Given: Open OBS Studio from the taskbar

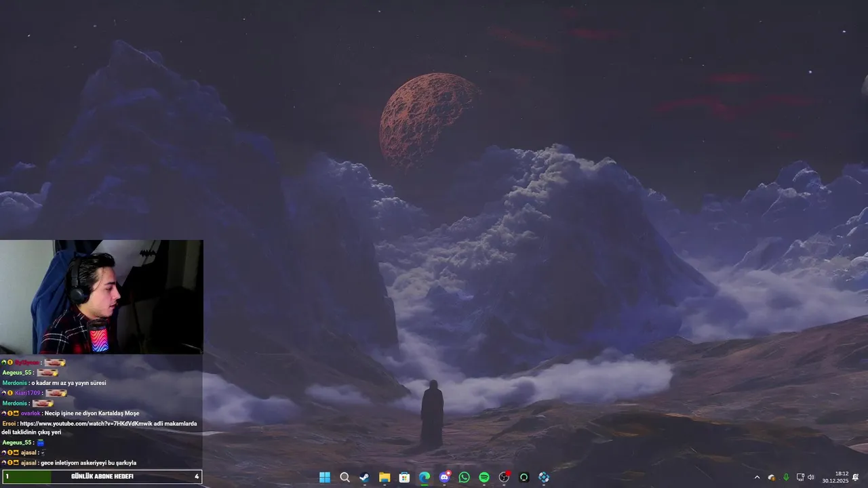Looking at the screenshot, I should pyautogui.click(x=504, y=477).
